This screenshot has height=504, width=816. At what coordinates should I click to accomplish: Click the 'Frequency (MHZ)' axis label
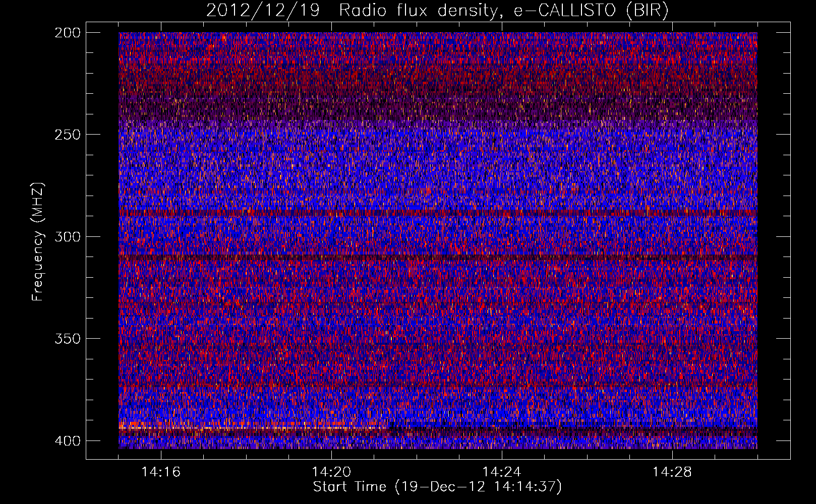pyautogui.click(x=38, y=241)
